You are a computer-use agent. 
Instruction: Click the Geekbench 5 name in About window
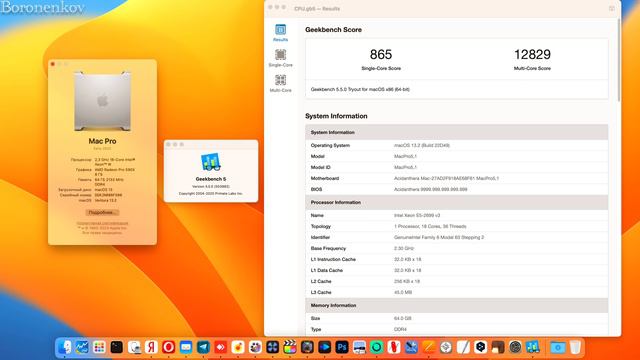pos(211,179)
